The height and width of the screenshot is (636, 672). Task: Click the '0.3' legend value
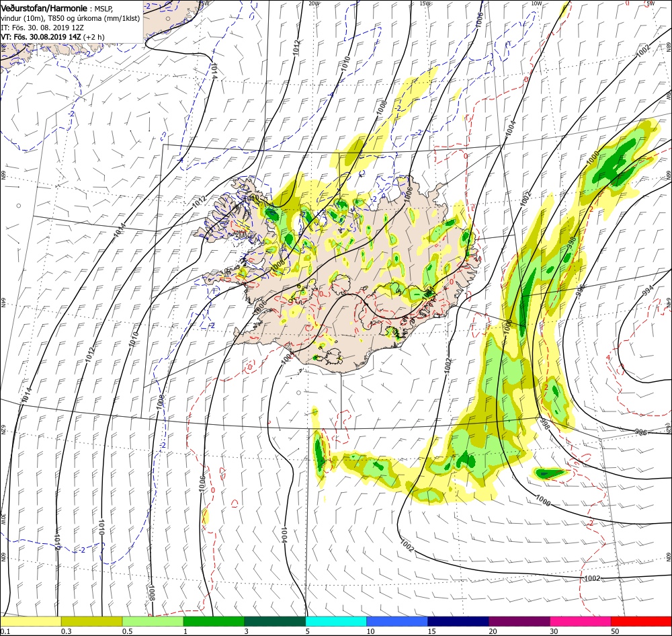point(67,631)
